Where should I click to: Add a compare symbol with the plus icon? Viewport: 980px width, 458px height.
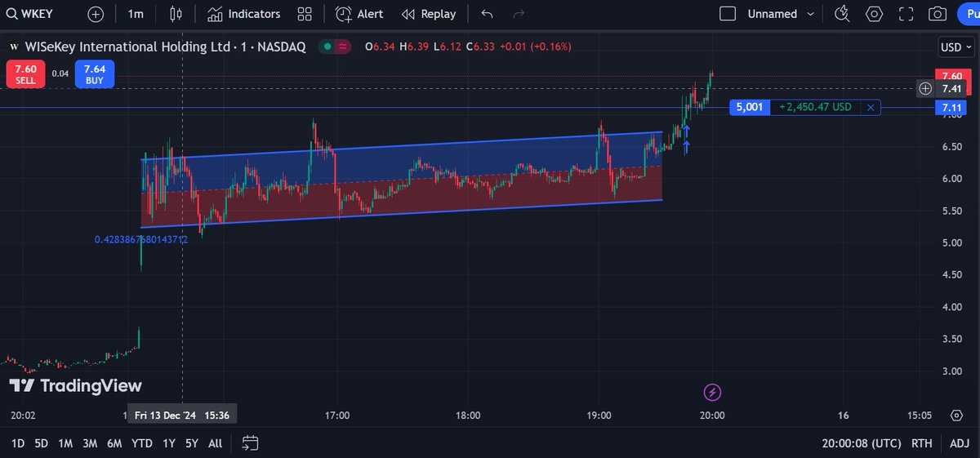(x=96, y=14)
